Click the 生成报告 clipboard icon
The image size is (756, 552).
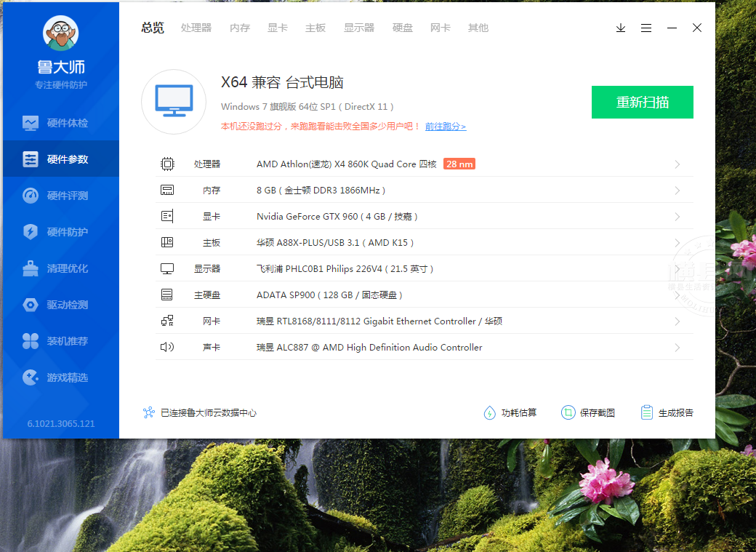(x=646, y=412)
